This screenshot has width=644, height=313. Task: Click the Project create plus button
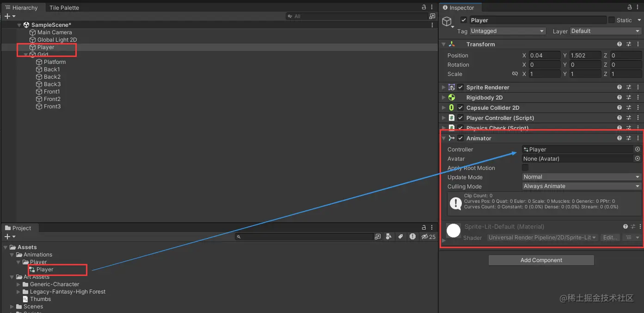click(7, 237)
